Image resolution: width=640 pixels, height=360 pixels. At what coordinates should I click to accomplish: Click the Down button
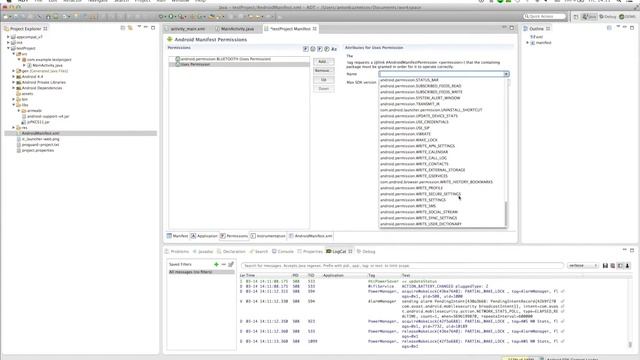(323, 89)
